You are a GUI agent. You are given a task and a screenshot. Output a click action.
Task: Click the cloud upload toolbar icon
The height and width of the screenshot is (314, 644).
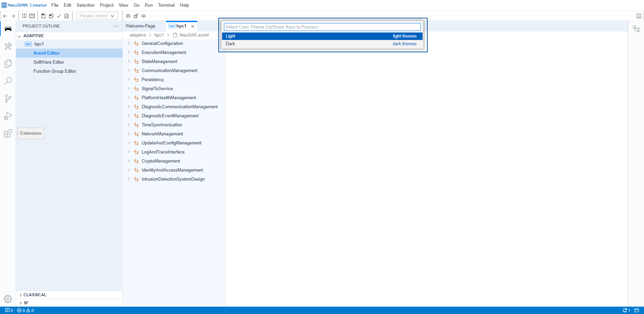[144, 16]
